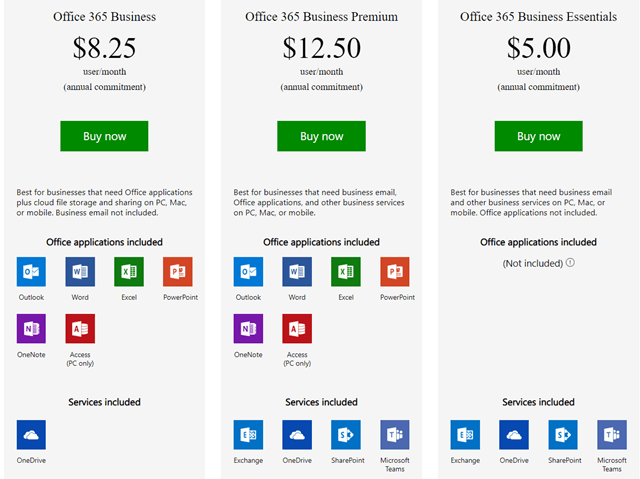
Task: Click description mentioning Office applications not included
Action: click(531, 202)
